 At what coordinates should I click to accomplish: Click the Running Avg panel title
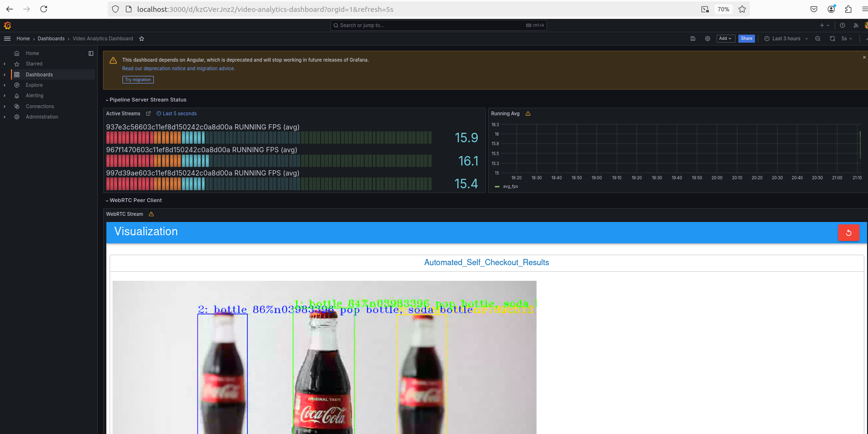pyautogui.click(x=505, y=114)
